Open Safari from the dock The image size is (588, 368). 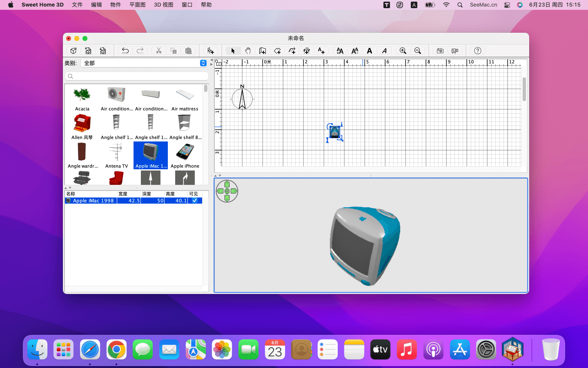click(x=90, y=350)
